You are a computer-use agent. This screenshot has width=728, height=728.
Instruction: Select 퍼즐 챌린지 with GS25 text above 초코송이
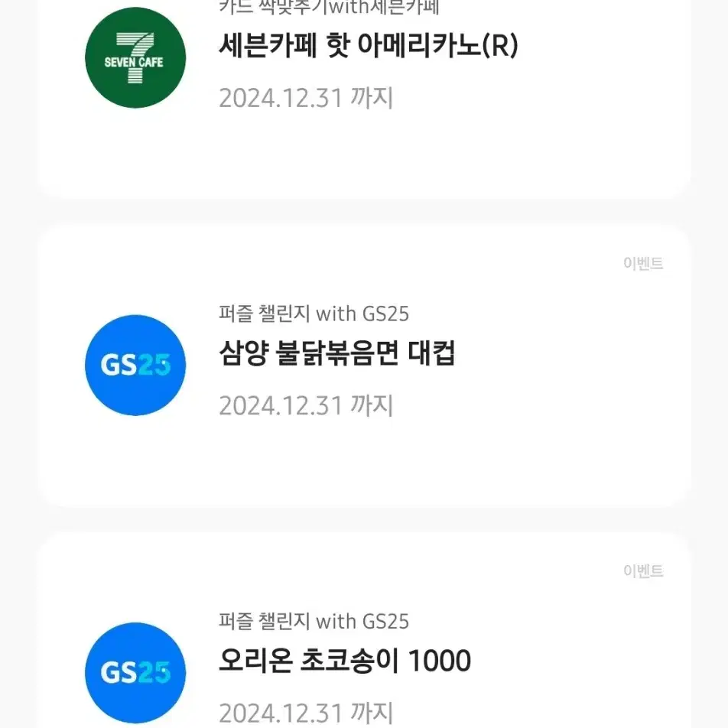(314, 621)
